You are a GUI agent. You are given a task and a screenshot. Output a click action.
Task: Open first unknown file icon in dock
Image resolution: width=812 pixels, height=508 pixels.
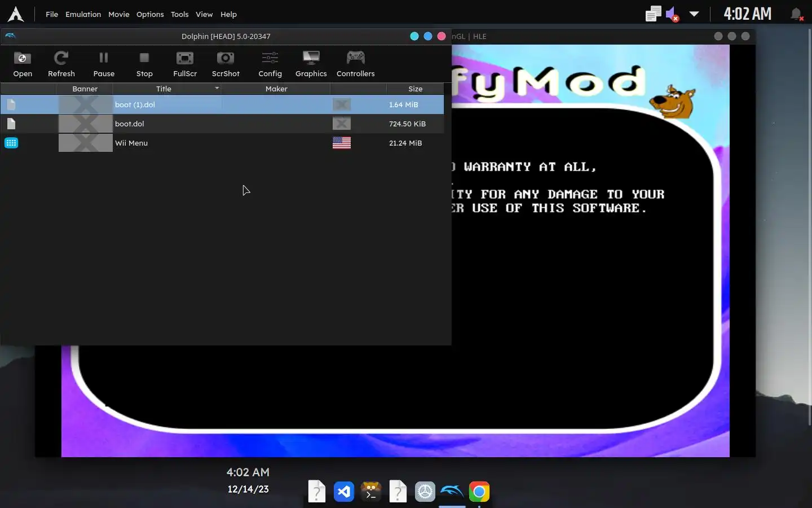point(317,492)
